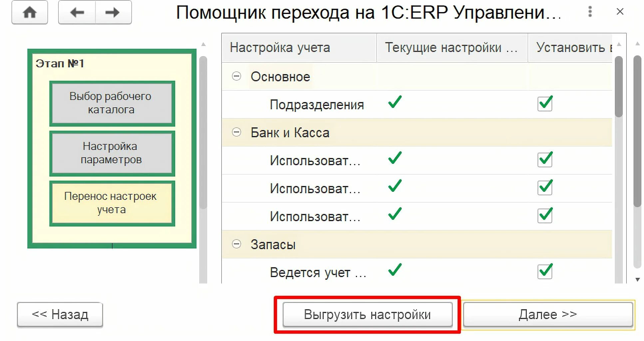Navigate back with the left arrow
Viewport: 644px width, 341px height.
(x=77, y=12)
